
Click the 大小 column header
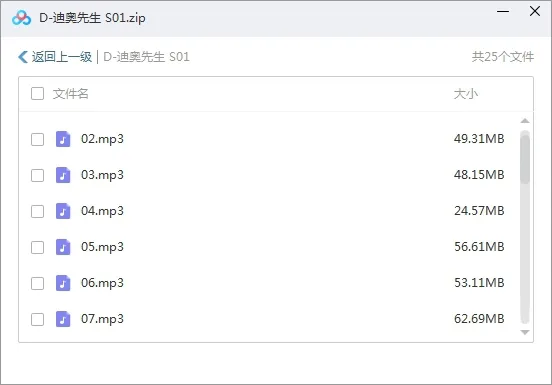[465, 94]
